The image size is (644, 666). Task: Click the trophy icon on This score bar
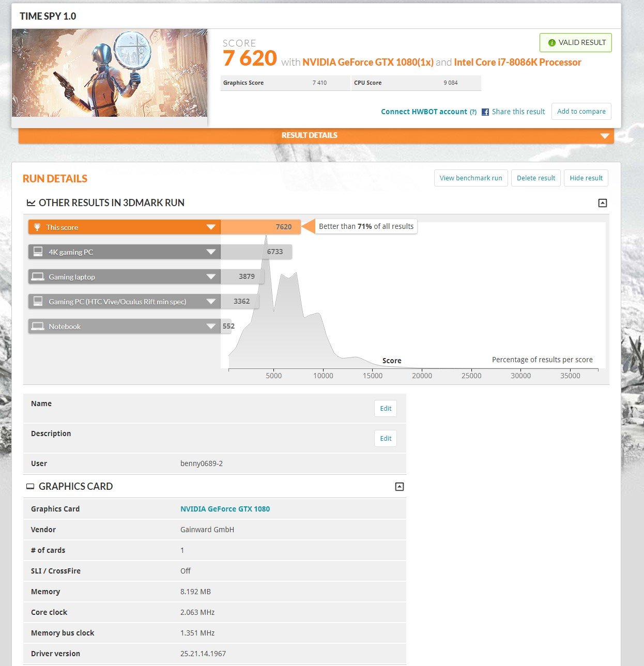[x=37, y=227]
